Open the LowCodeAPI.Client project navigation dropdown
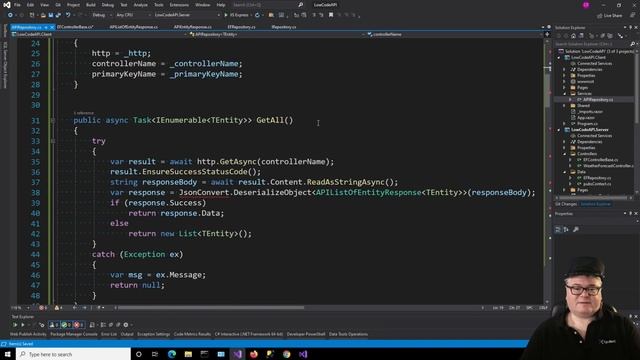This screenshot has width=640, height=360. click(99, 35)
